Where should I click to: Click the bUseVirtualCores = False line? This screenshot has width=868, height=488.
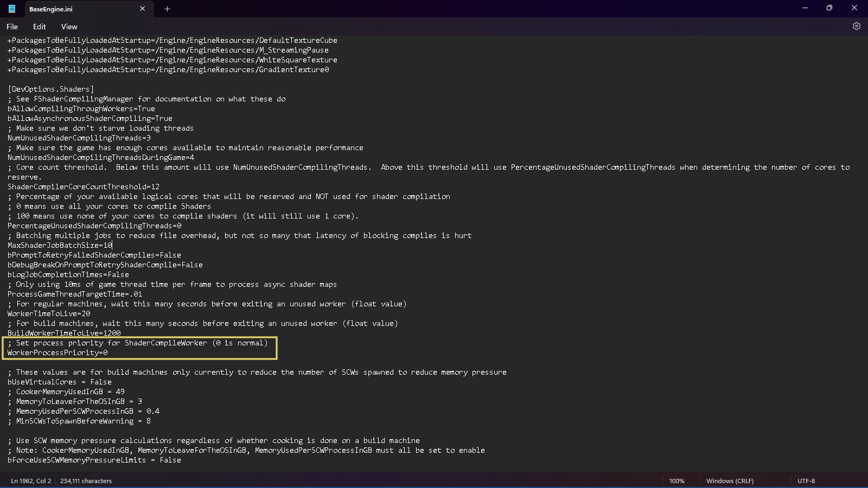[x=60, y=382]
